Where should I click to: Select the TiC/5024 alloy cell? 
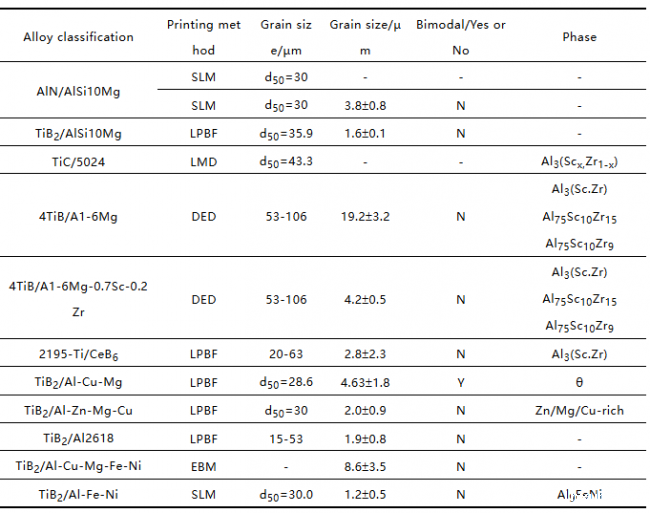78,162
